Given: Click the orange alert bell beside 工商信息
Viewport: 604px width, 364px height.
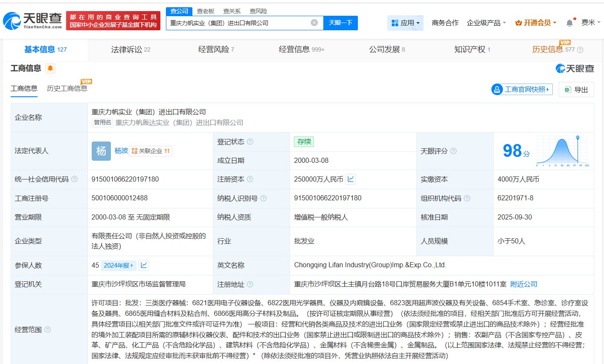Looking at the screenshot, I should pyautogui.click(x=50, y=68).
